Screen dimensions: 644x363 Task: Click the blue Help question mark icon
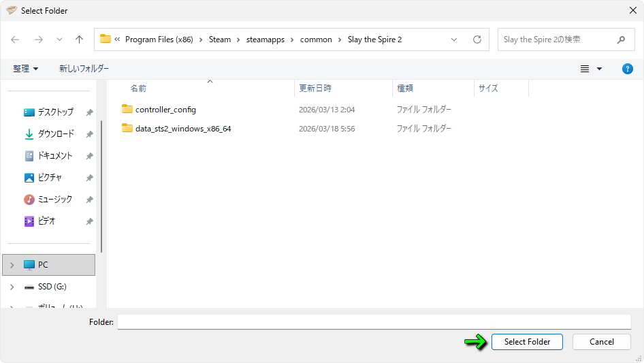click(x=628, y=69)
